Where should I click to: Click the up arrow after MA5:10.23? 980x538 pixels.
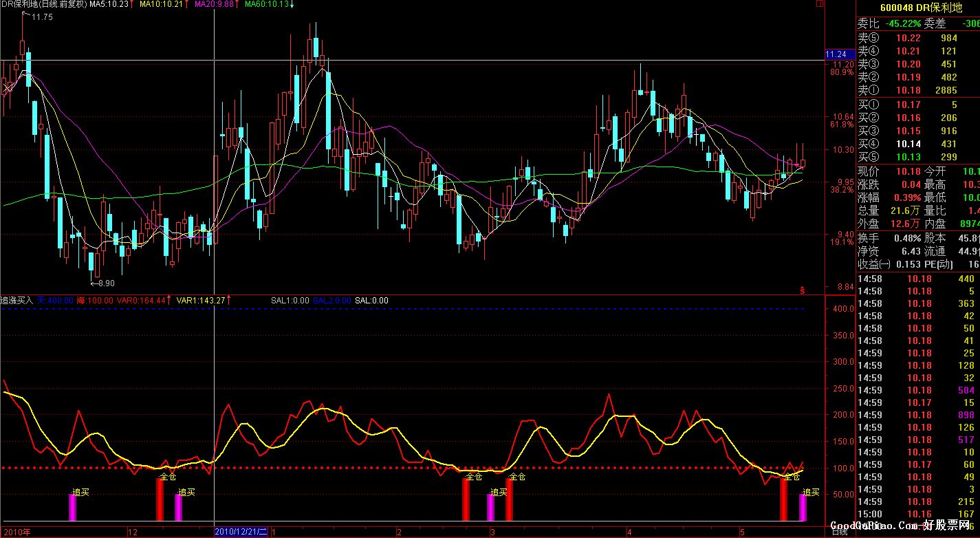132,4
